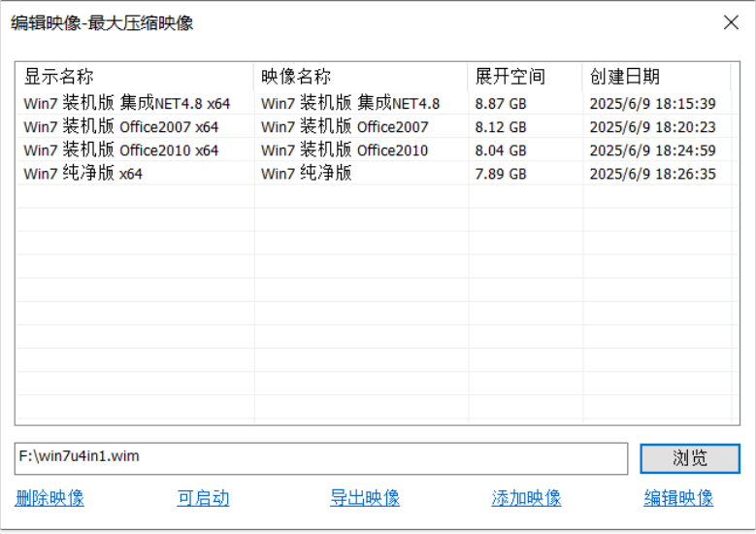Select row Win7 装机版 Office2010 x64
The image size is (756, 534).
click(378, 150)
